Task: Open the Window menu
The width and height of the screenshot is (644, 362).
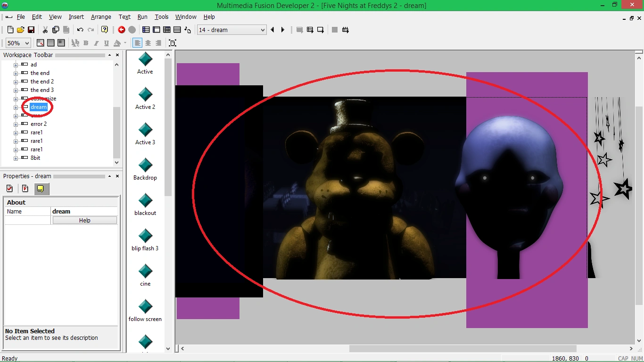Action: tap(186, 17)
